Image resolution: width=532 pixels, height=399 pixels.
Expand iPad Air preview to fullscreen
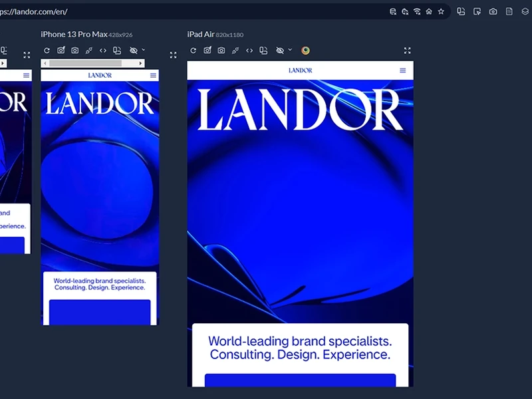[x=408, y=51]
